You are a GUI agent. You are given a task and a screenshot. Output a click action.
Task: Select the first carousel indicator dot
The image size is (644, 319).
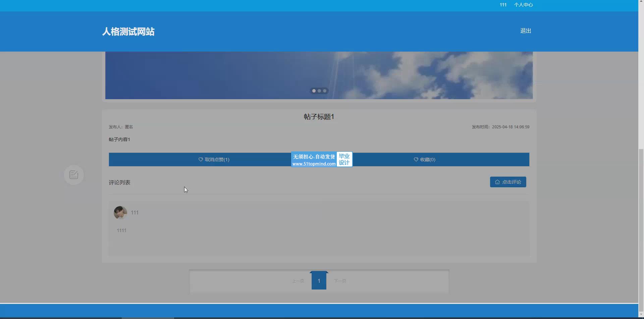(x=314, y=91)
